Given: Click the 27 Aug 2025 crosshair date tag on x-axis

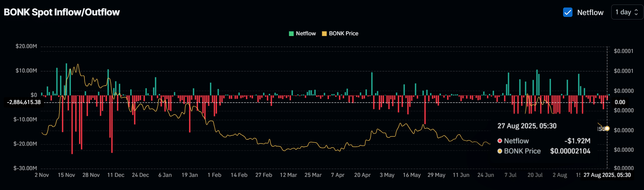Looking at the screenshot, I should coord(607,175).
